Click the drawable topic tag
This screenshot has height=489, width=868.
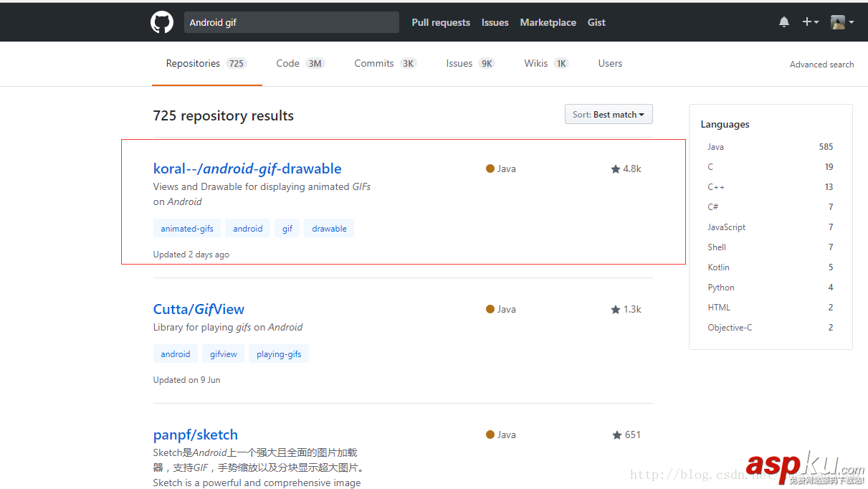pyautogui.click(x=329, y=229)
